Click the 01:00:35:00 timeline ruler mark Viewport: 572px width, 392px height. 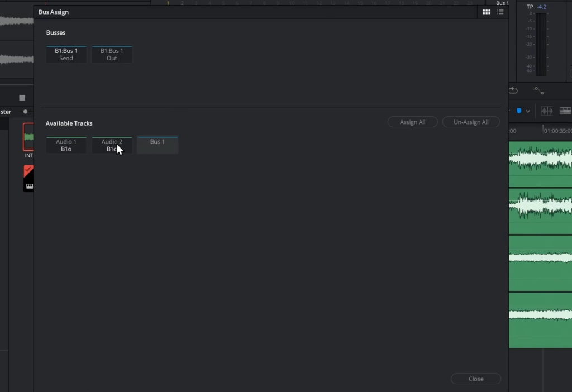click(557, 131)
